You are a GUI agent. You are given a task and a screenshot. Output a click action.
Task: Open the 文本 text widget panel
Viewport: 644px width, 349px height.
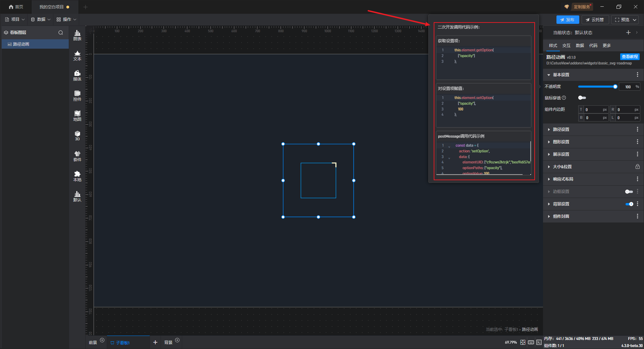click(x=77, y=55)
